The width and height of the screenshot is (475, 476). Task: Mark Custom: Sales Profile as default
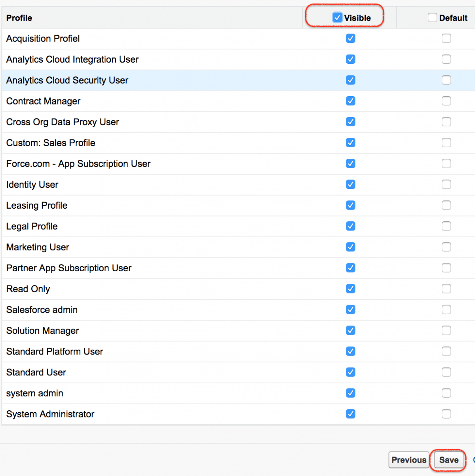(x=446, y=143)
